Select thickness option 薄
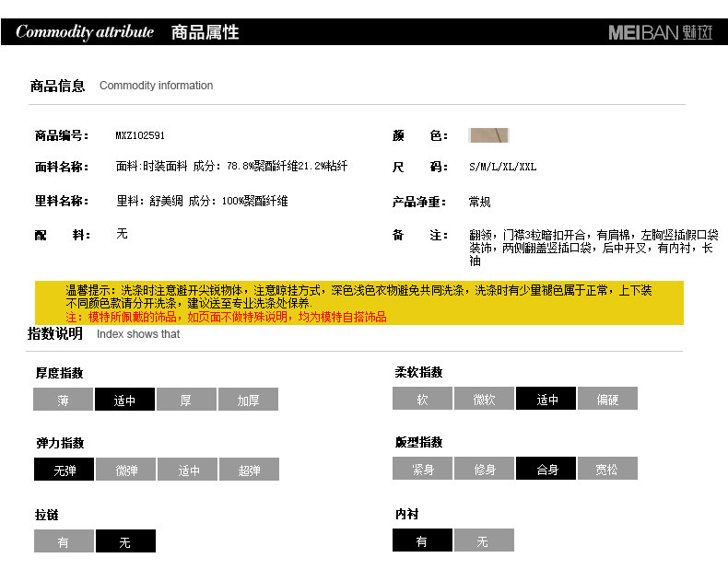The image size is (728, 581). (64, 400)
